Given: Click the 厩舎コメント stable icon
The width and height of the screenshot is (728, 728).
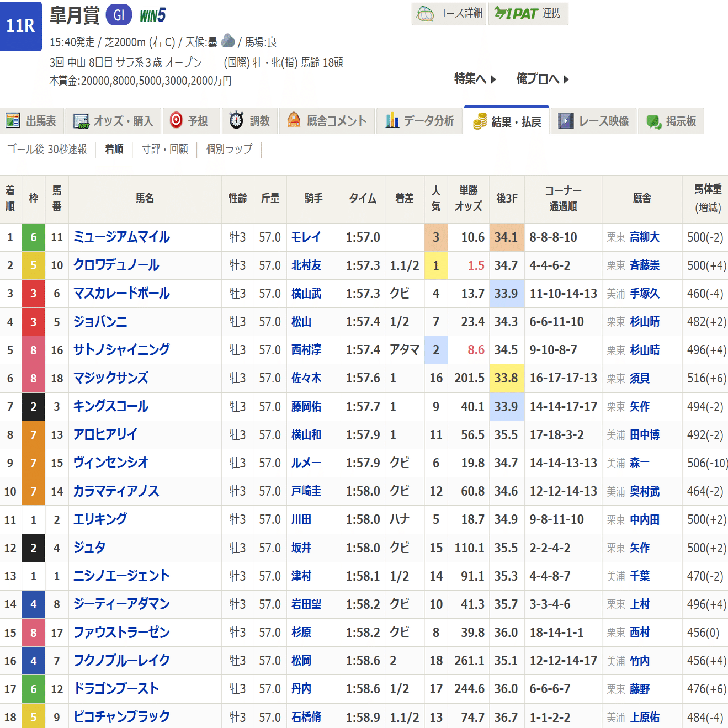Looking at the screenshot, I should 294,120.
